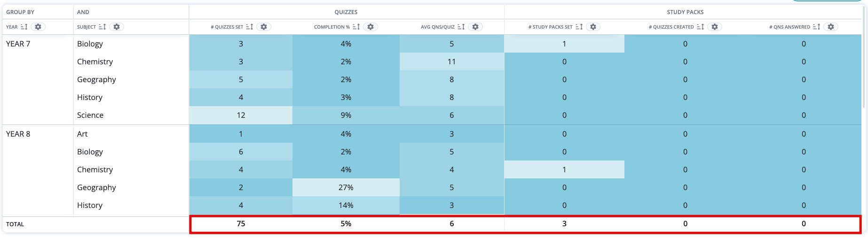Open gear settings for Completion % column
The width and height of the screenshot is (868, 238).
click(371, 27)
